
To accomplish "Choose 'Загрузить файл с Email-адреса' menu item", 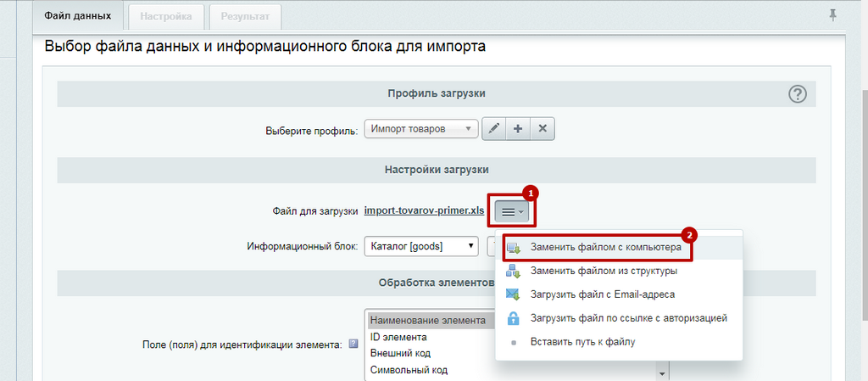I will (x=619, y=294).
